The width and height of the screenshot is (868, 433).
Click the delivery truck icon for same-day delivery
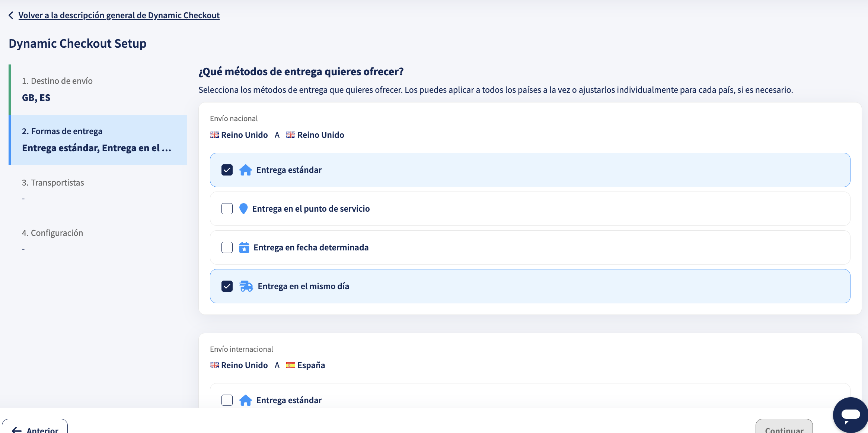tap(246, 286)
